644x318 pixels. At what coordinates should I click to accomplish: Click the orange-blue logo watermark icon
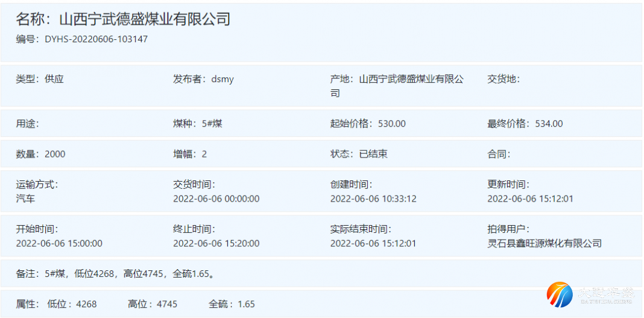point(560,294)
